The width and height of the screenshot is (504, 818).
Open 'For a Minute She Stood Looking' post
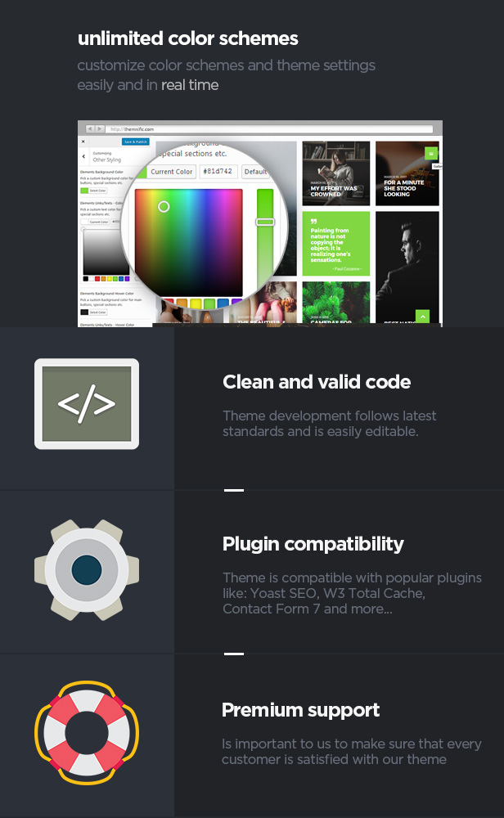pos(407,173)
